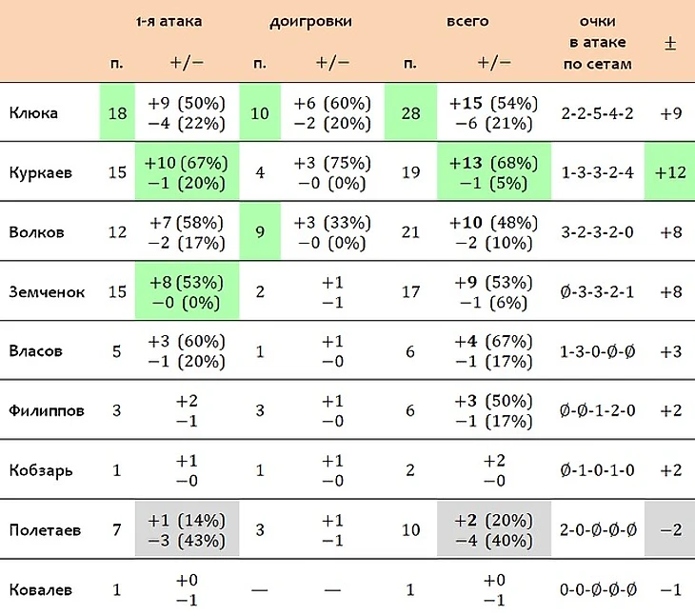695x616 pixels.
Task: Click green +12 cell for Куркаев
Action: 669,172
